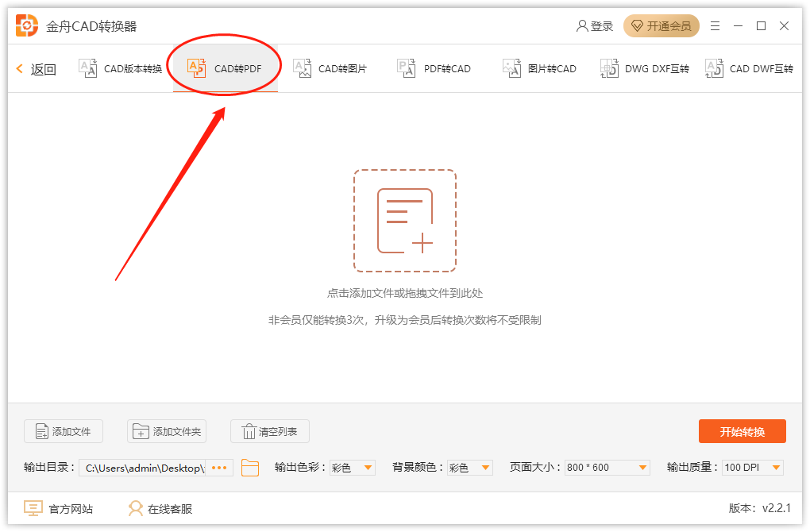Open the hamburger menu icon in title bar
This screenshot has height=532, width=810.
pyautogui.click(x=715, y=26)
